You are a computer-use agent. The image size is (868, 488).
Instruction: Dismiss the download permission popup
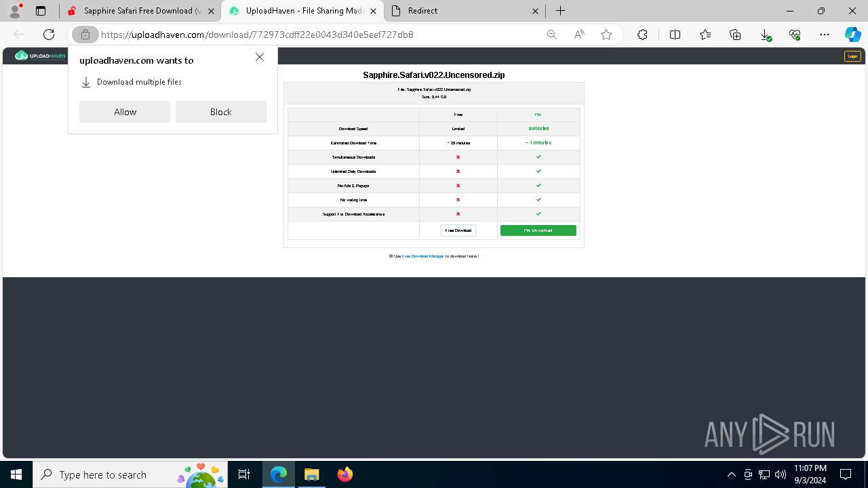(260, 57)
